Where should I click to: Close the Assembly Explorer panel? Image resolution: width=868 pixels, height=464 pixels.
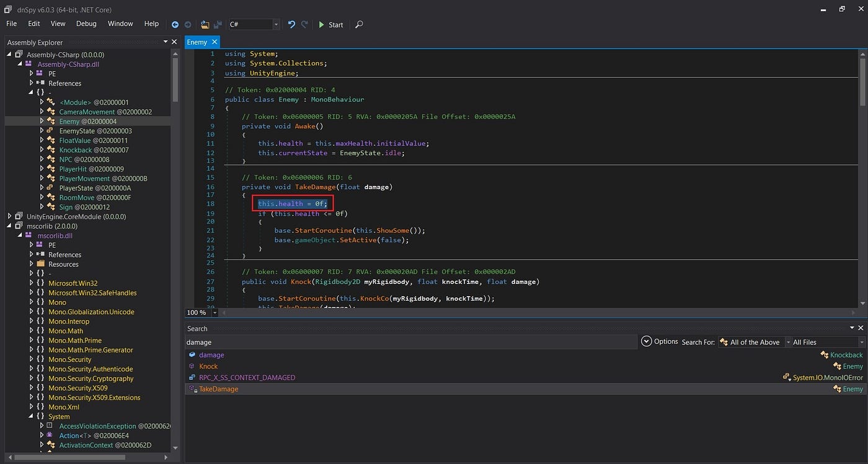coord(175,42)
